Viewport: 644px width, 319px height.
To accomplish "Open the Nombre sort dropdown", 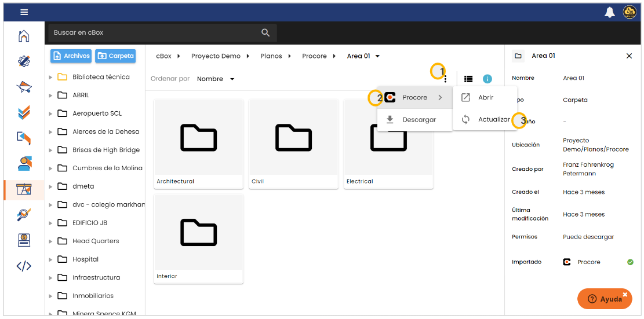I will point(216,79).
